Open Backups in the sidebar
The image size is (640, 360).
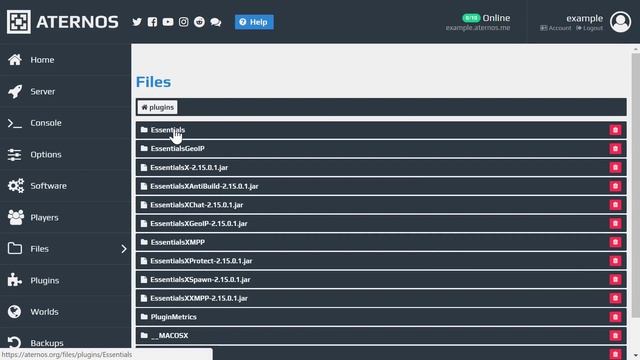click(65, 343)
